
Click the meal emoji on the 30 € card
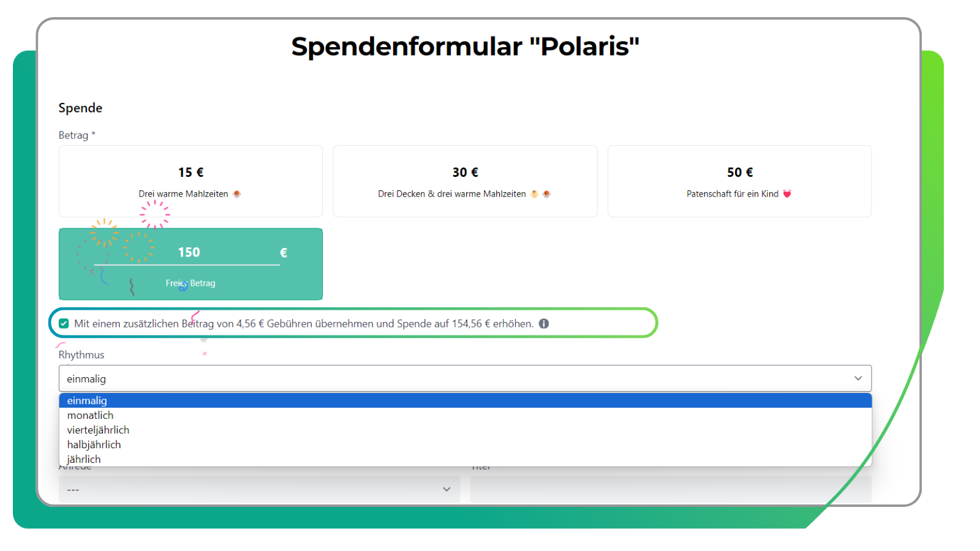(x=545, y=193)
